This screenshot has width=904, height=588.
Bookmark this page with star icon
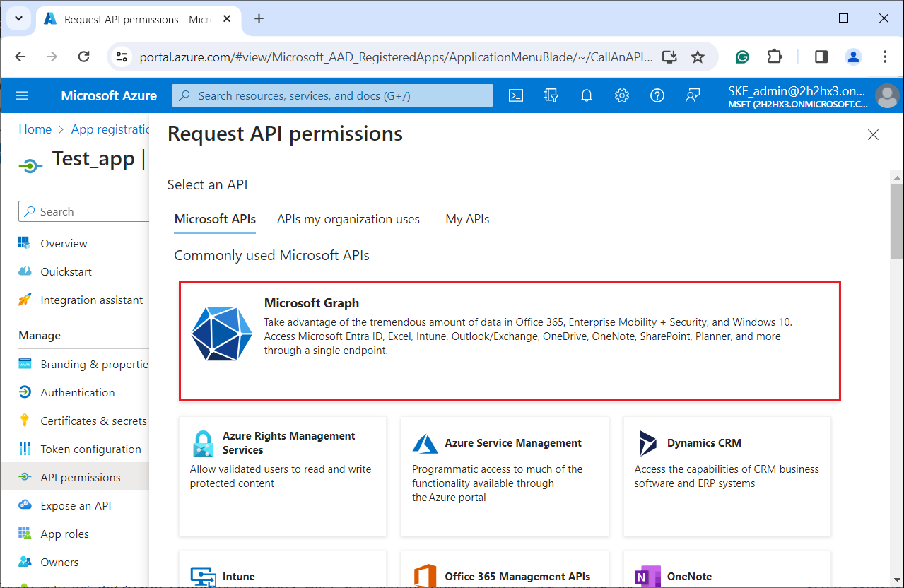click(x=698, y=57)
